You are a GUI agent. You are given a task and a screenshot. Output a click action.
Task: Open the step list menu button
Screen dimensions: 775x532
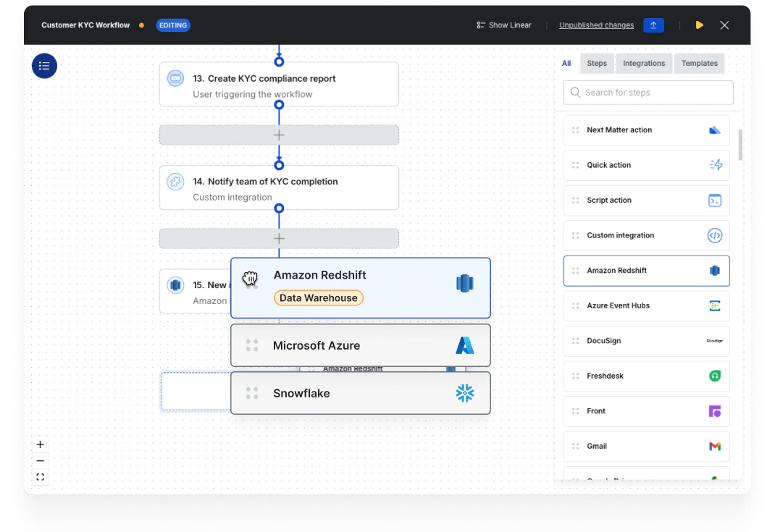(x=44, y=66)
